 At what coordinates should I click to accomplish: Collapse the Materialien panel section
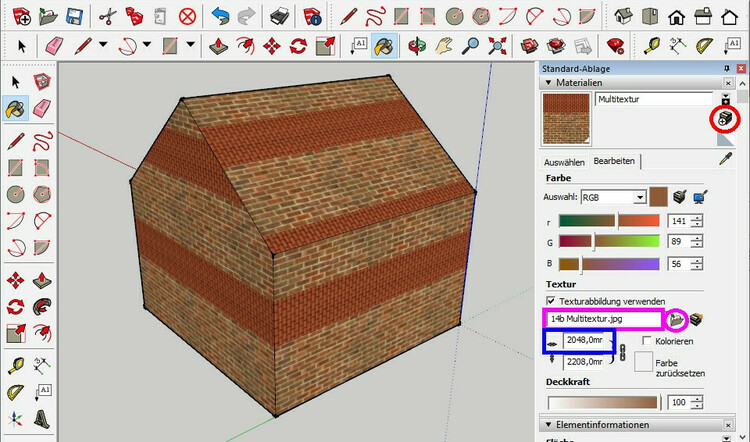pyautogui.click(x=548, y=84)
